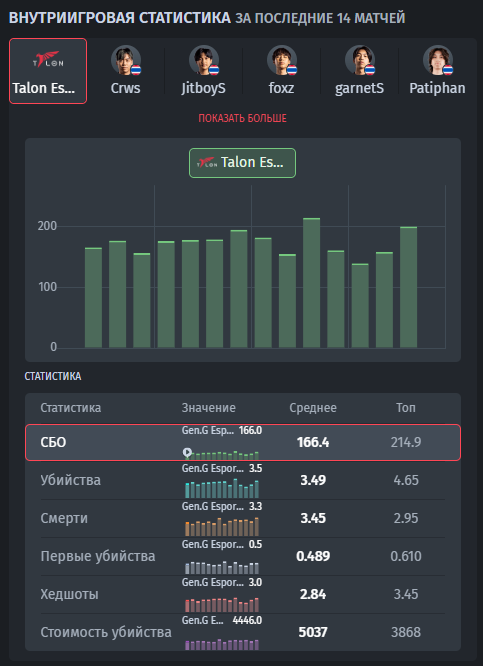The image size is (483, 666).
Task: Select player Crws tab
Action: coord(126,71)
